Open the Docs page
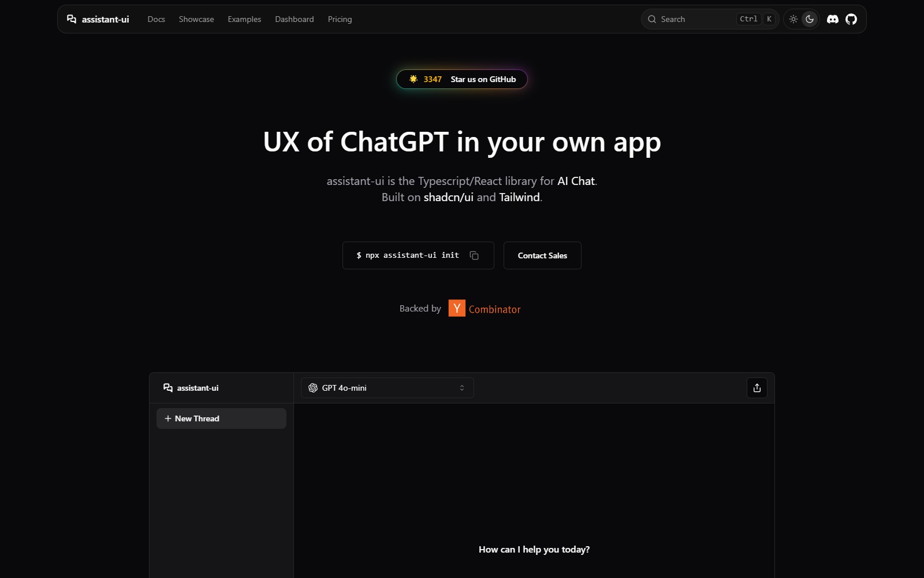 pyautogui.click(x=156, y=19)
